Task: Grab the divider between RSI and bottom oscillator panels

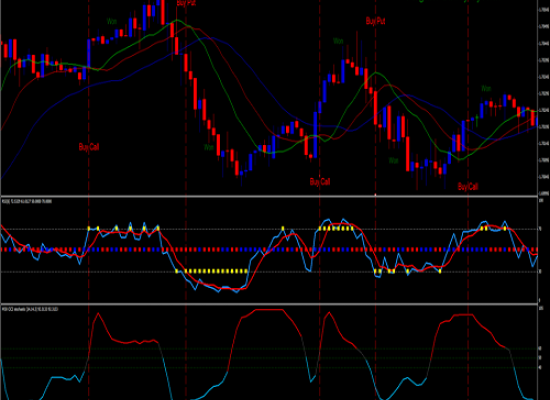Action: 269,304
